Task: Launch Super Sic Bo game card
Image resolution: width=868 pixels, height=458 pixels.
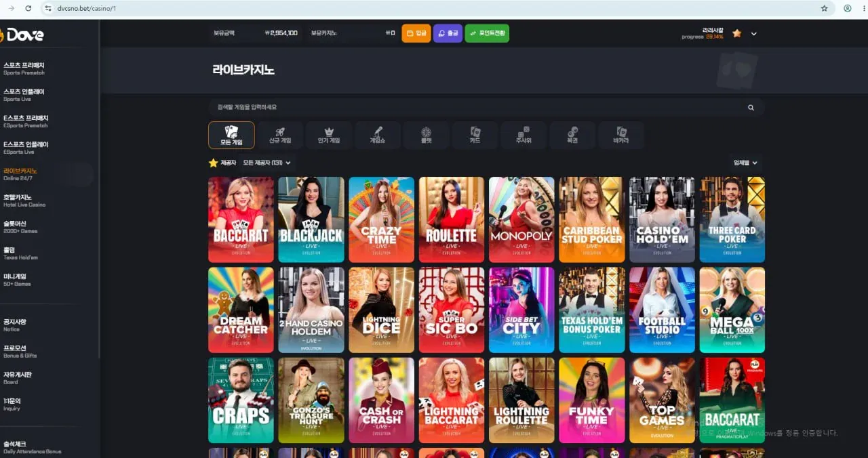Action: [x=452, y=310]
